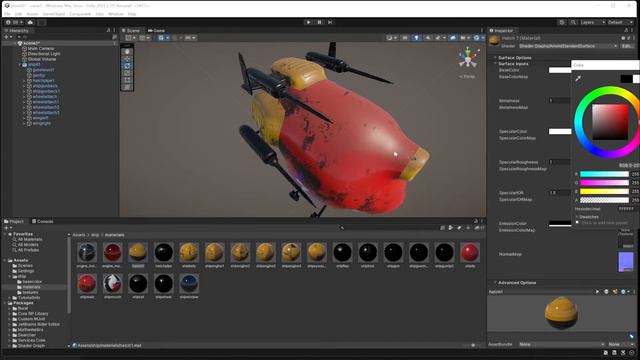The height and width of the screenshot is (360, 640).
Task: Open the Window menu
Action: tap(116, 14)
